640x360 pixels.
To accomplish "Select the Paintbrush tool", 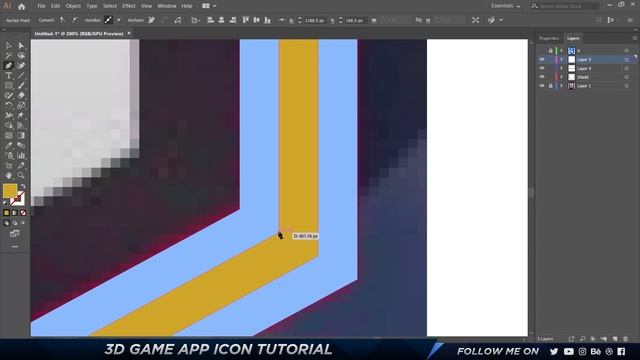I will [21, 86].
